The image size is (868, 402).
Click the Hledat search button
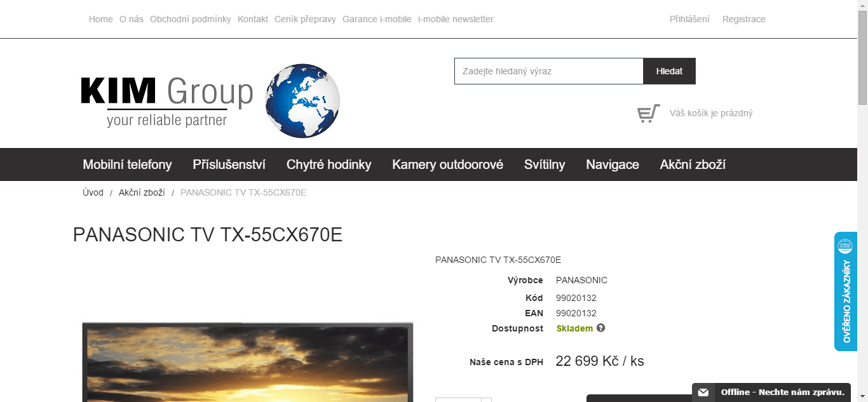(670, 71)
